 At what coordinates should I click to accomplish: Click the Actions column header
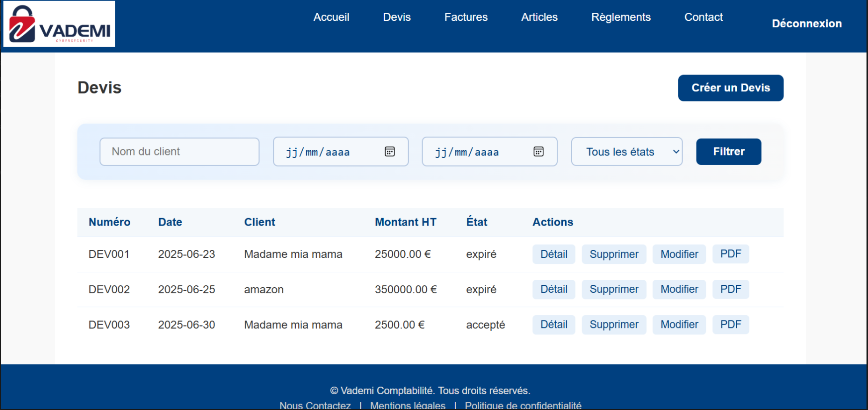pos(553,222)
